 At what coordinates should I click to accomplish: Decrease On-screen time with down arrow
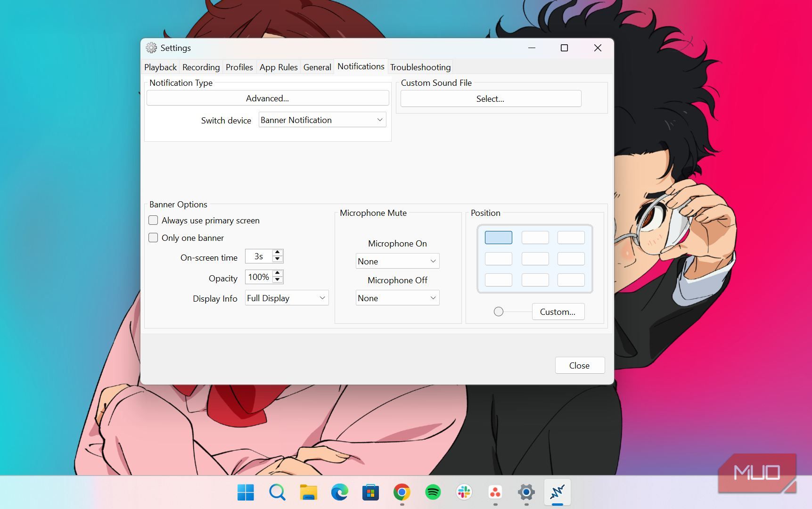[x=278, y=259]
